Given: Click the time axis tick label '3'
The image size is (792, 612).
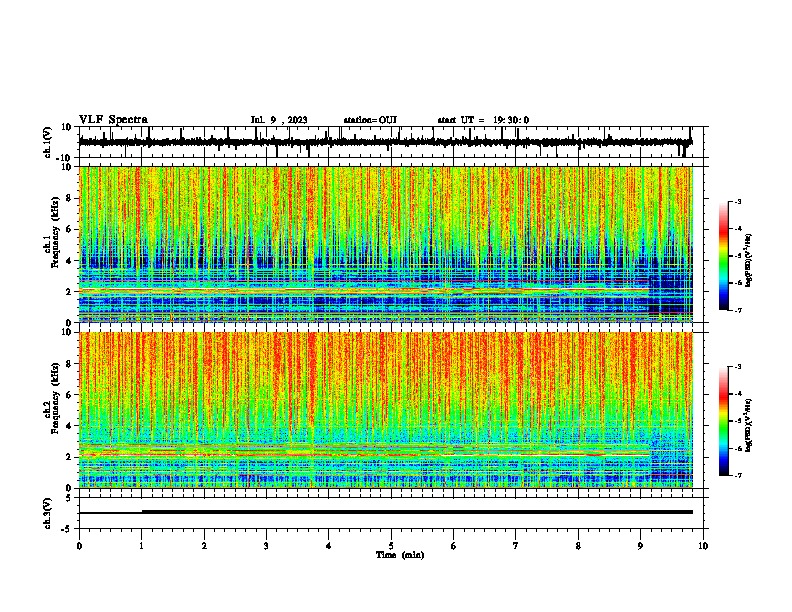Looking at the screenshot, I should coord(266,546).
